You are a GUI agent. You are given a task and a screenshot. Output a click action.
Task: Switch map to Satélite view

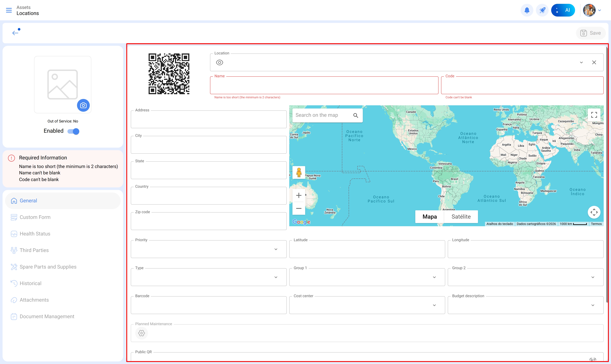tap(461, 217)
